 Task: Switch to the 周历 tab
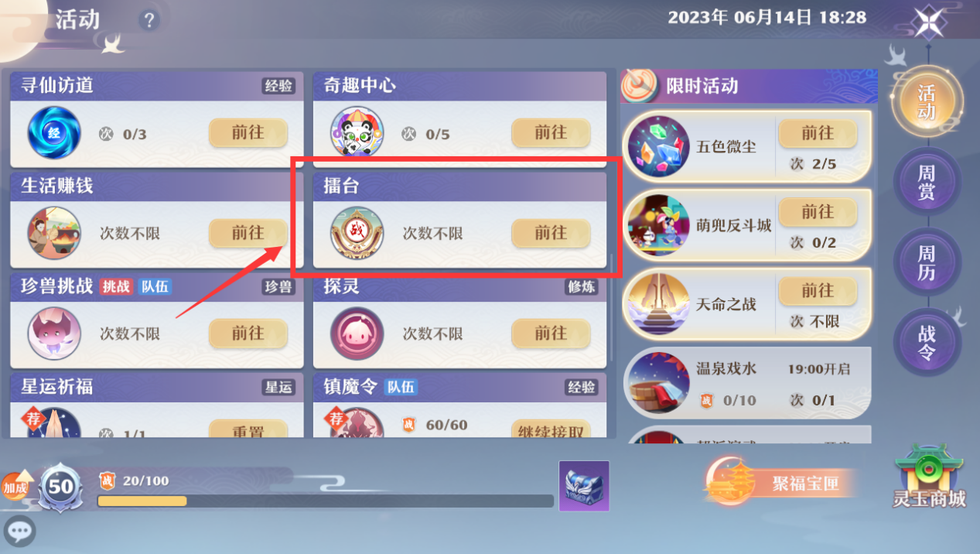(927, 262)
